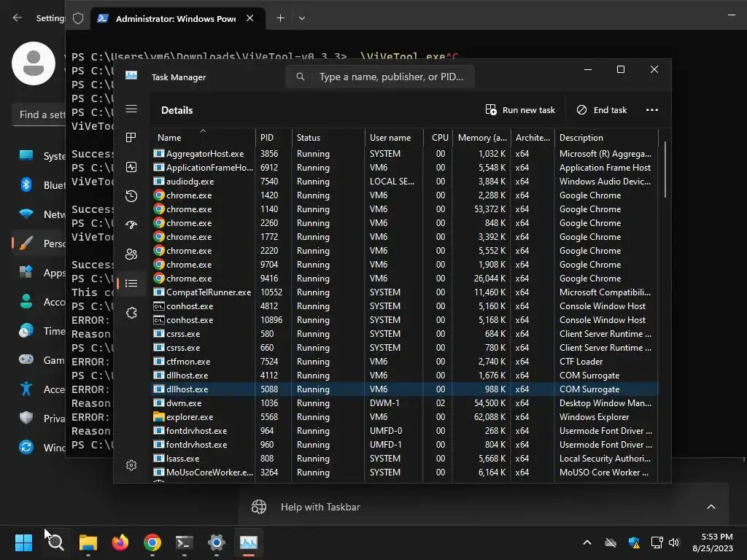
Task: Open Services page in Task Manager sidebar
Action: click(x=131, y=313)
